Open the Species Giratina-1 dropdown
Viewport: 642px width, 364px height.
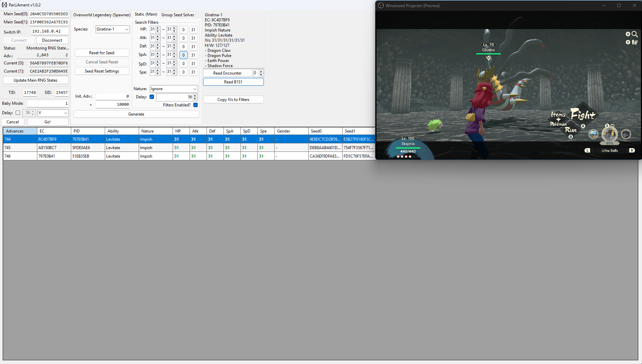click(113, 29)
